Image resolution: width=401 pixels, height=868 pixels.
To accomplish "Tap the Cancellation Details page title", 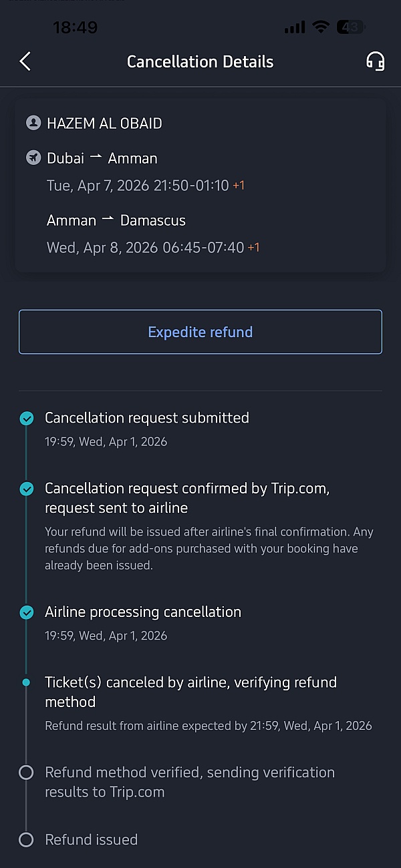I will point(200,62).
